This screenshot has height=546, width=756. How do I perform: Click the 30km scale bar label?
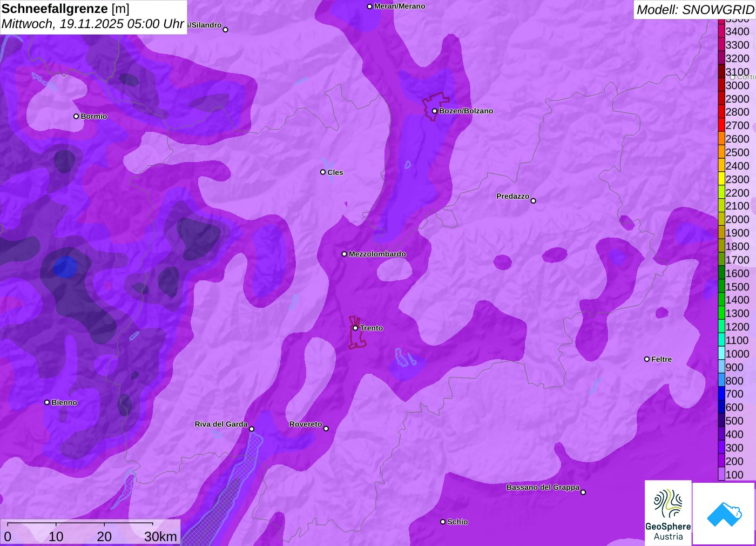[x=160, y=536]
